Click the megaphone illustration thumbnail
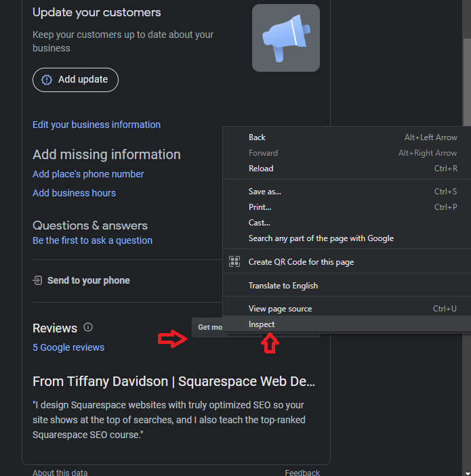The width and height of the screenshot is (471, 476). 285,38
